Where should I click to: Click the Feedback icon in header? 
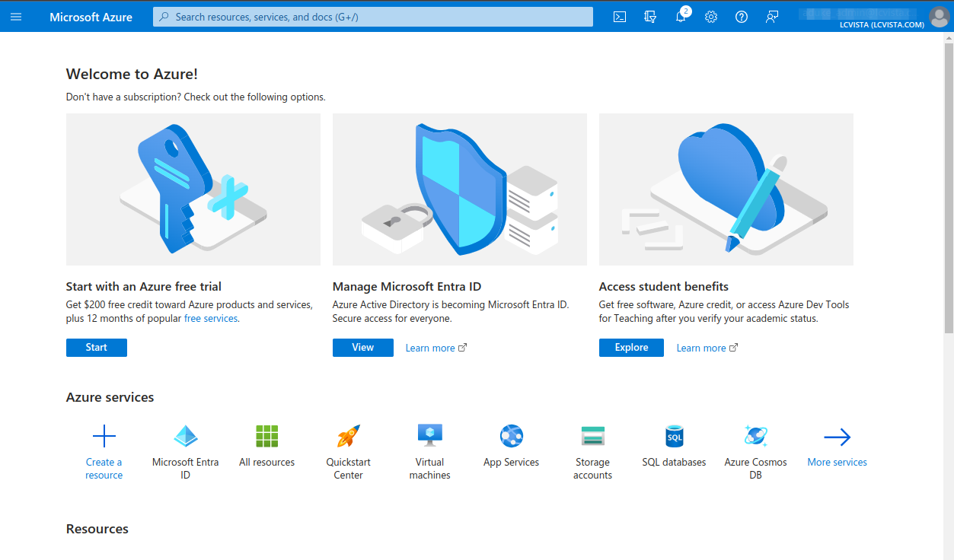click(x=772, y=17)
